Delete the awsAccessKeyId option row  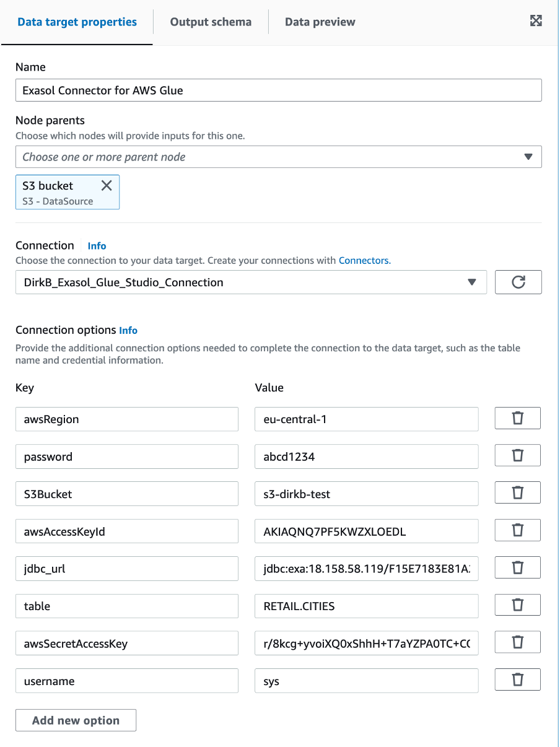point(518,531)
